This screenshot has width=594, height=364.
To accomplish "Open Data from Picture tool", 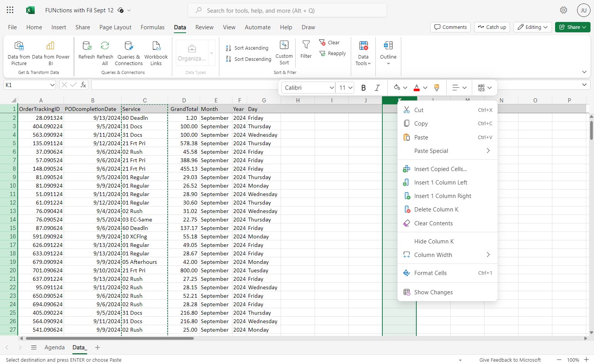I will pyautogui.click(x=19, y=54).
